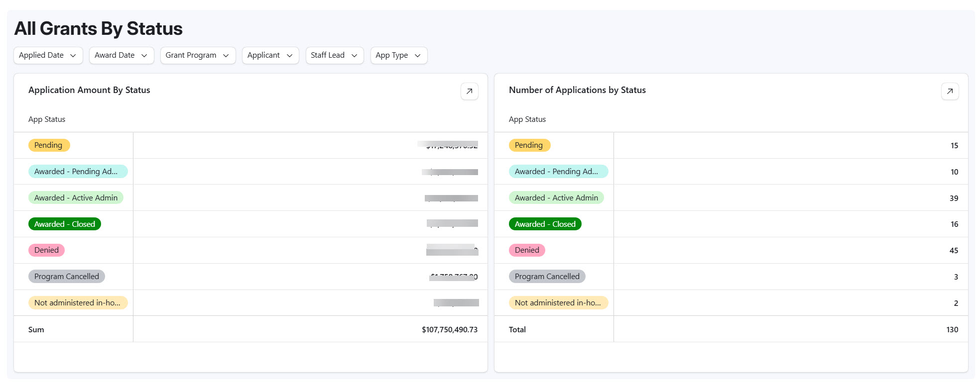Click the Pending count value 15
This screenshot has width=980, height=387.
coord(954,146)
